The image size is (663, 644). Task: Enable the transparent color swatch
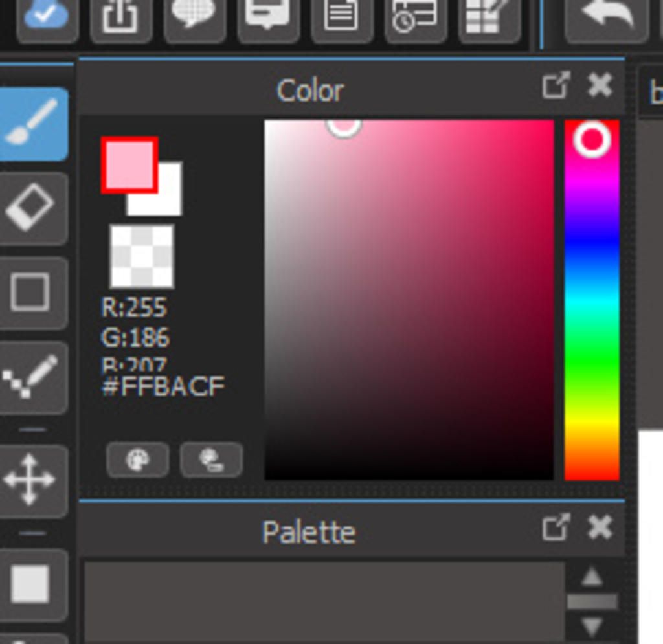pyautogui.click(x=142, y=258)
